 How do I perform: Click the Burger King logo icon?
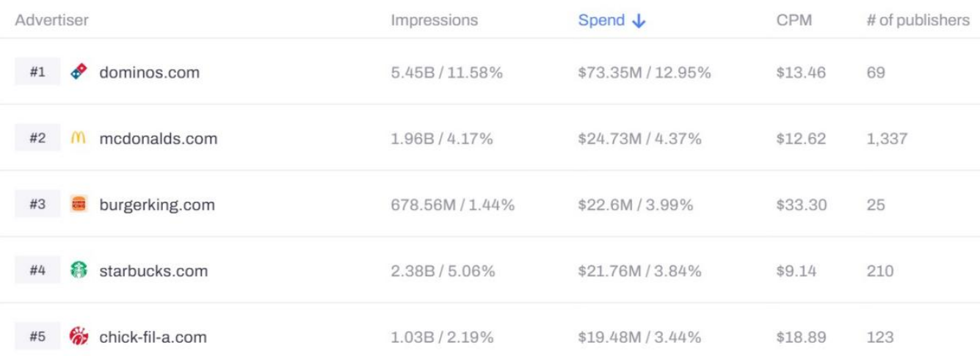click(x=79, y=204)
